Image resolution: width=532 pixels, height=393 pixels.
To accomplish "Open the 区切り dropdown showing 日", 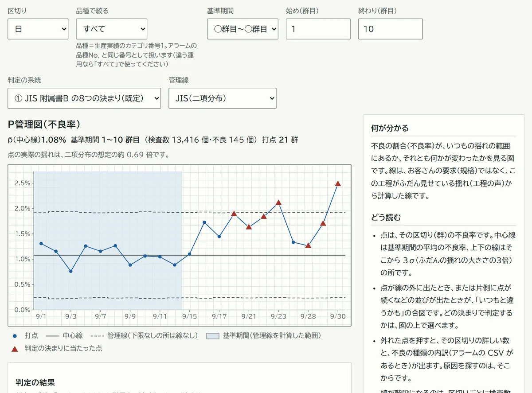I will pos(38,29).
